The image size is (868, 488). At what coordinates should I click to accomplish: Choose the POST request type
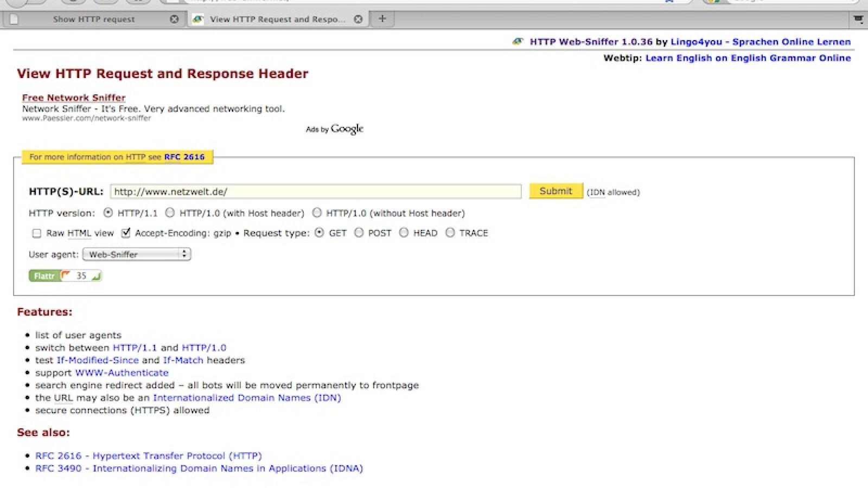(x=359, y=233)
